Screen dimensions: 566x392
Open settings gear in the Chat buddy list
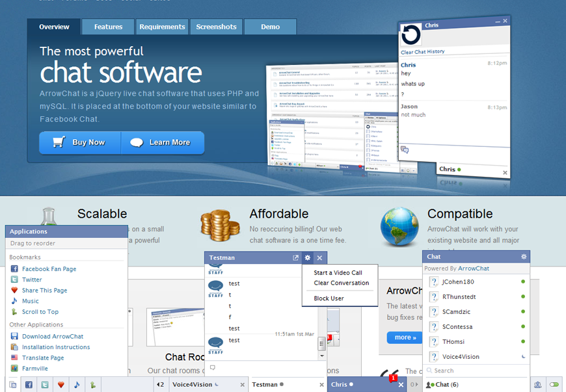coord(524,256)
